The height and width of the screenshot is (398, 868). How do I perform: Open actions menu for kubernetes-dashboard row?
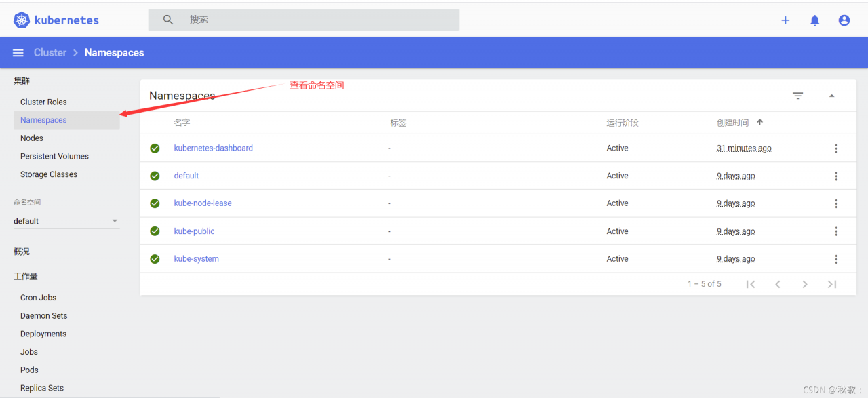point(836,148)
